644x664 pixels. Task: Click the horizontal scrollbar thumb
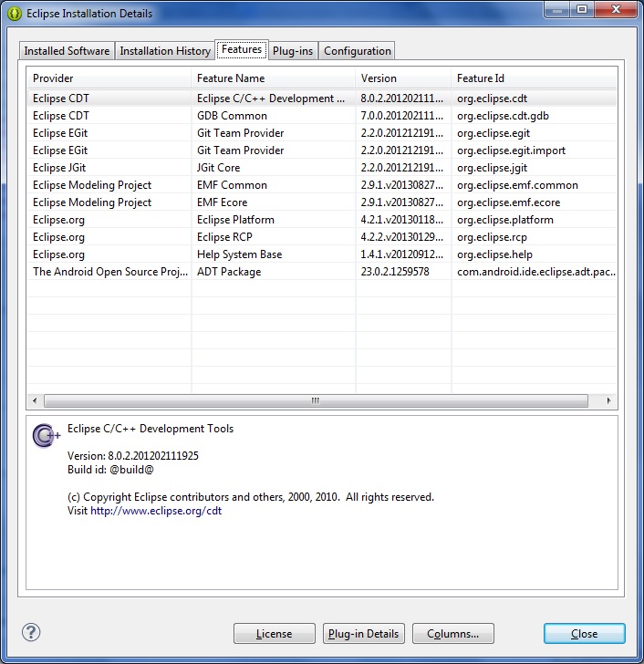tap(316, 400)
